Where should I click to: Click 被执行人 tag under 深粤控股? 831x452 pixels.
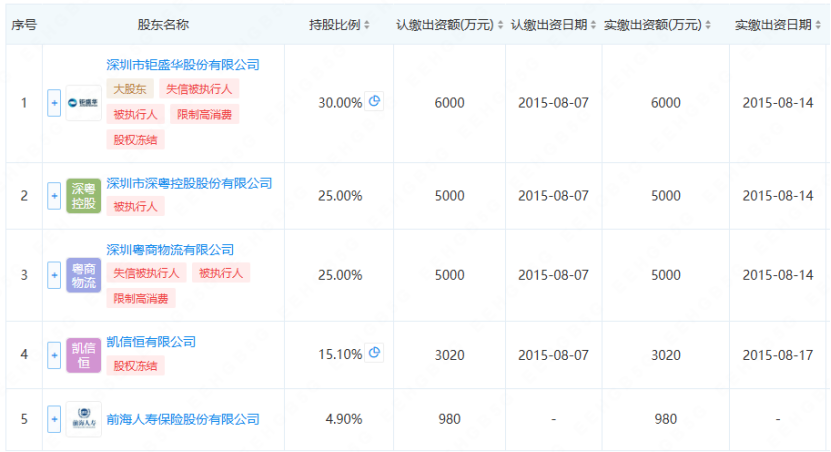135,207
